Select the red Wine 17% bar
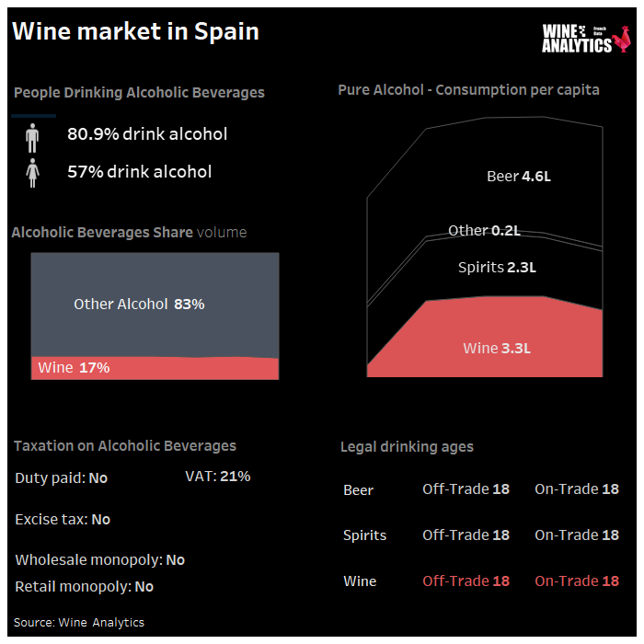644x644 pixels. 155,368
